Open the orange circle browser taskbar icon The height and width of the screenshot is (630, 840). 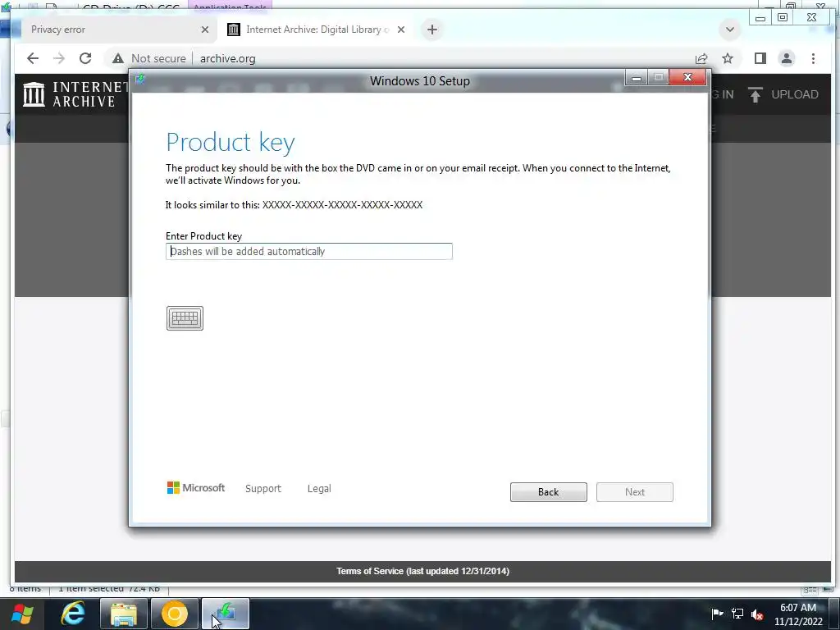[x=175, y=614]
